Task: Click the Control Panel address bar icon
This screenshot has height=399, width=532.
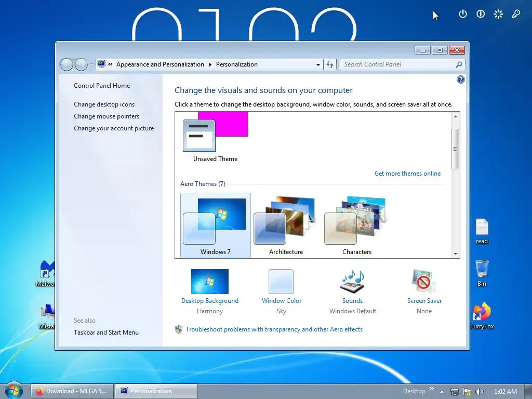Action: pyautogui.click(x=101, y=64)
